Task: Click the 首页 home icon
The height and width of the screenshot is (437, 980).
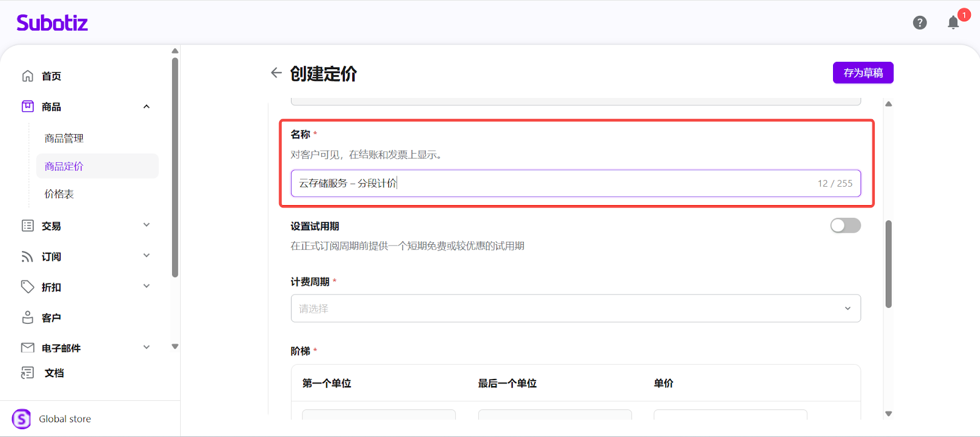Action: tap(28, 76)
